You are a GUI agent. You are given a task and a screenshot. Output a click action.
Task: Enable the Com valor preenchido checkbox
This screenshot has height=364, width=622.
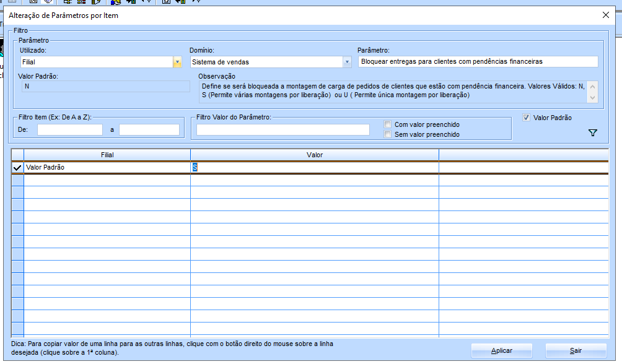388,124
